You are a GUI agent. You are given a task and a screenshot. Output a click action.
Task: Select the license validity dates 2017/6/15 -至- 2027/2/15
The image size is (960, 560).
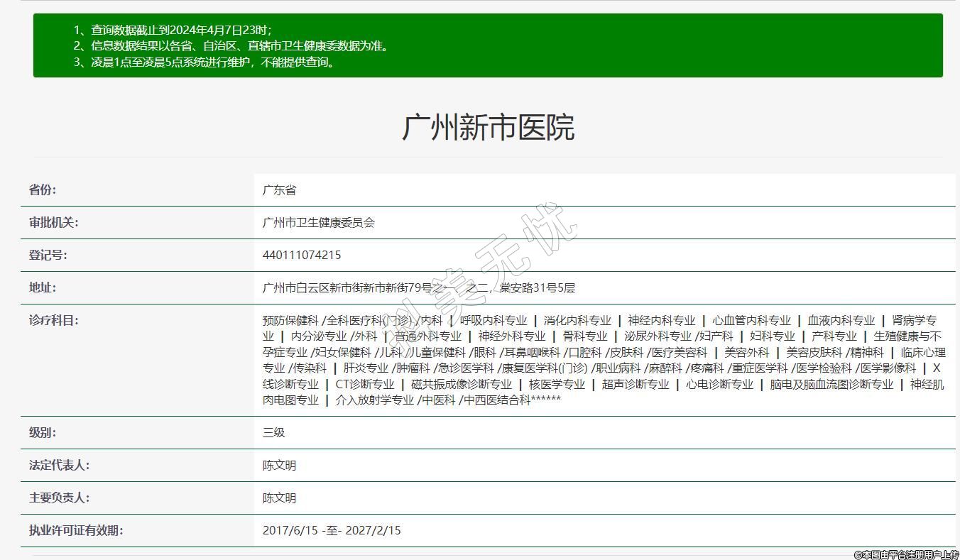pyautogui.click(x=331, y=531)
